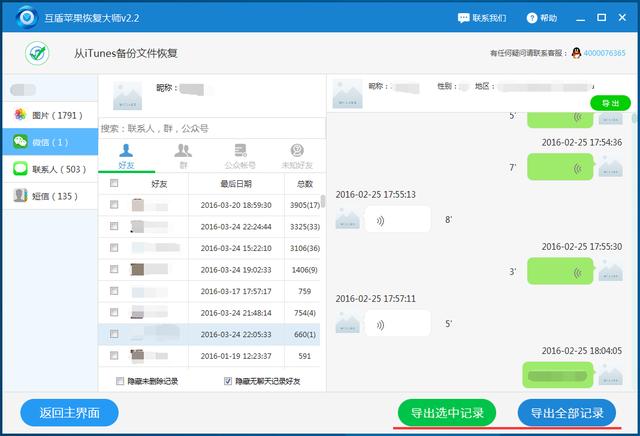Select 图片 (1791) in sidebar
The width and height of the screenshot is (640, 436).
[50, 115]
